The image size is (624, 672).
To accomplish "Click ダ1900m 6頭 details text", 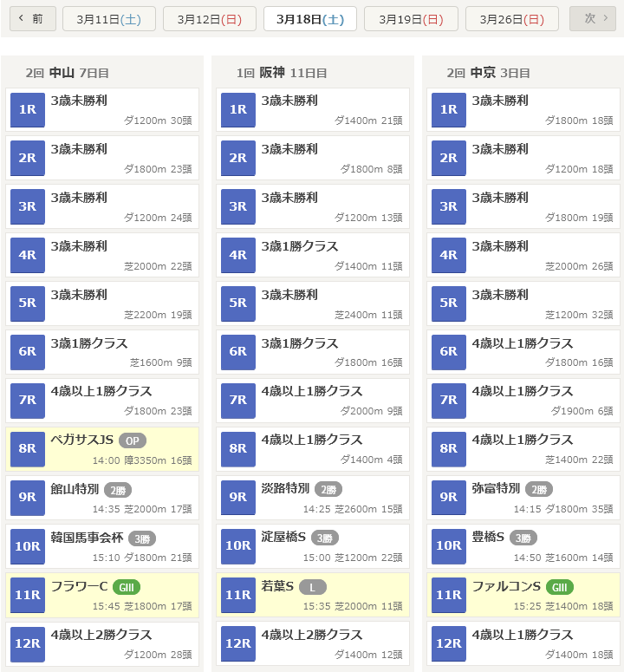I will point(582,411).
